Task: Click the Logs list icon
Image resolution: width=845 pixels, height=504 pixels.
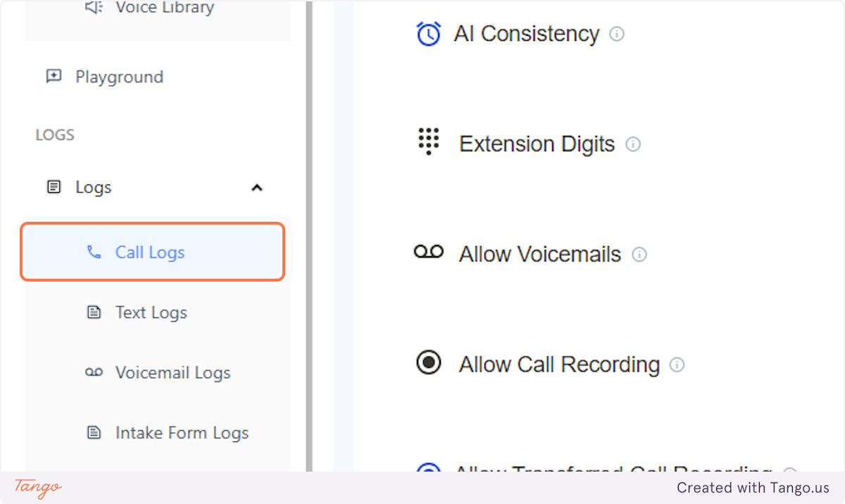Action: 54,187
